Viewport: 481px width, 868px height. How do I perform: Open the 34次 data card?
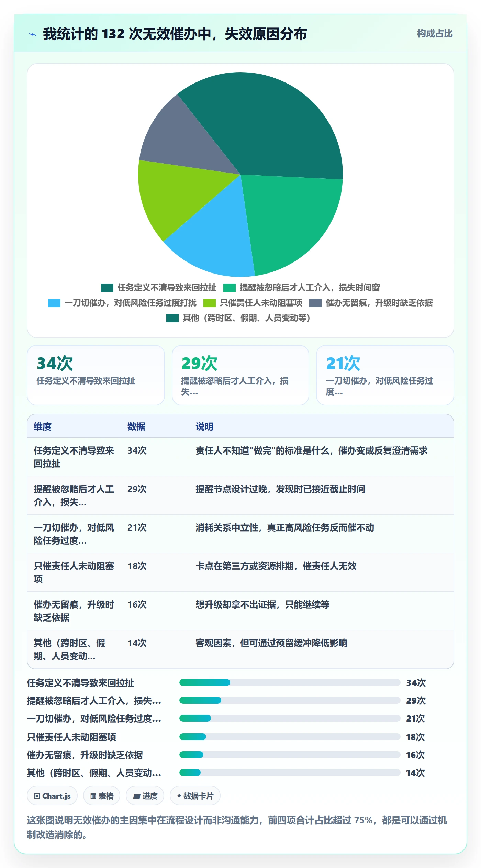click(x=96, y=375)
